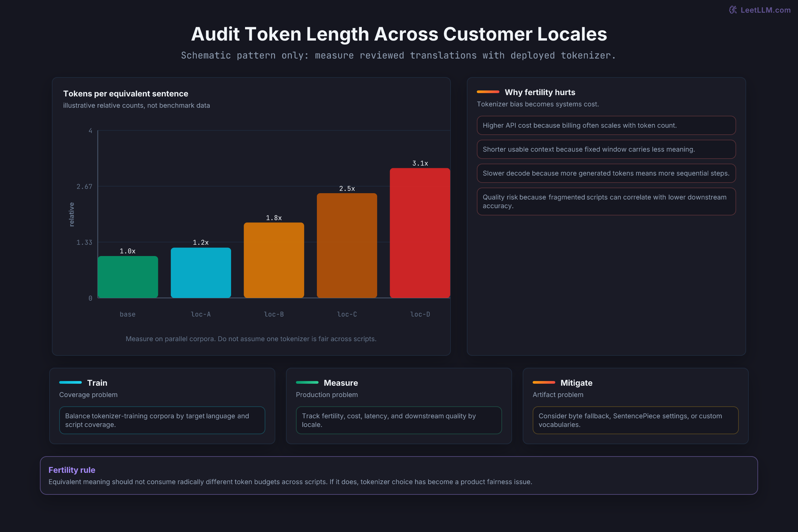This screenshot has height=532, width=798.
Task: Click green swatch beside Measure
Action: point(307,382)
